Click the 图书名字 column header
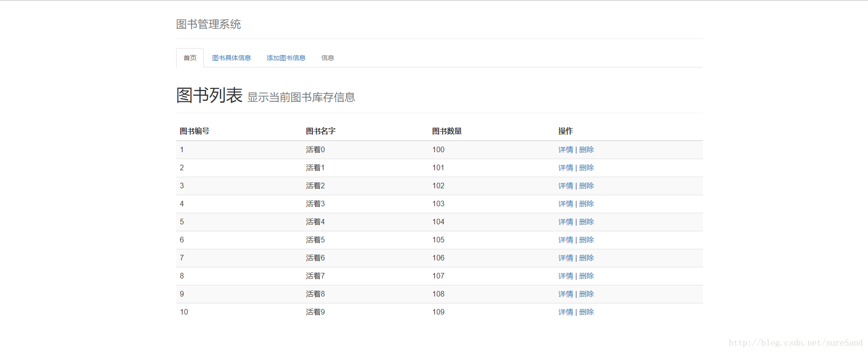 point(321,131)
